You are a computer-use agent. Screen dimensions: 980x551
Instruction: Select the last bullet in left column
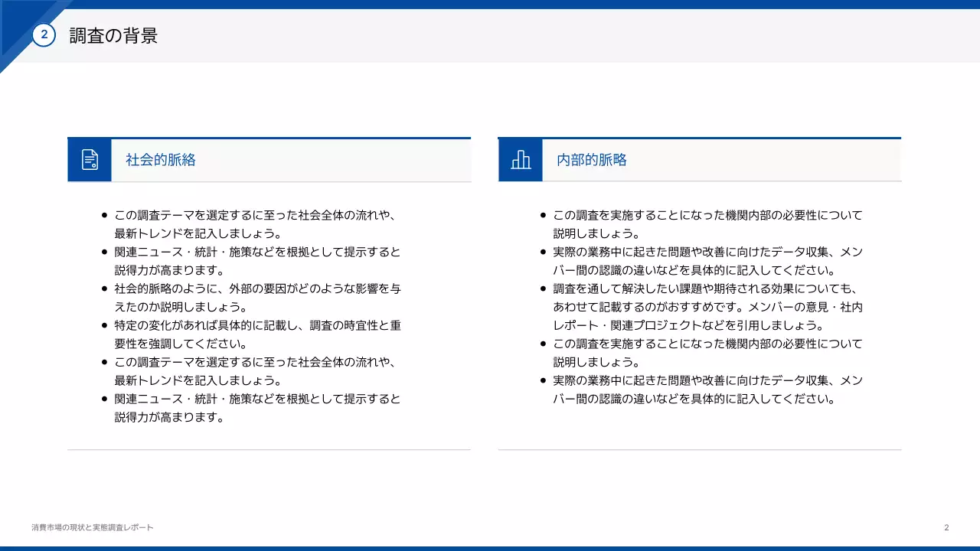coord(257,408)
